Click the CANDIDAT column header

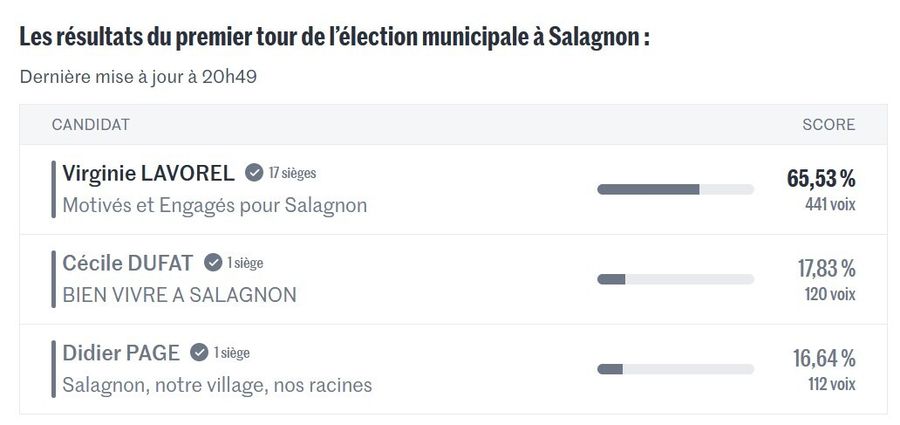[x=90, y=125]
